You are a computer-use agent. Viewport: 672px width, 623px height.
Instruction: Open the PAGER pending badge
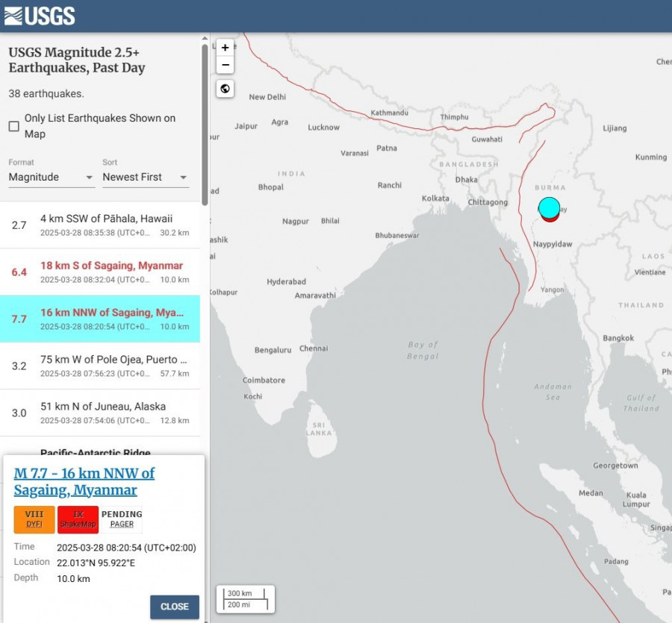(x=122, y=519)
